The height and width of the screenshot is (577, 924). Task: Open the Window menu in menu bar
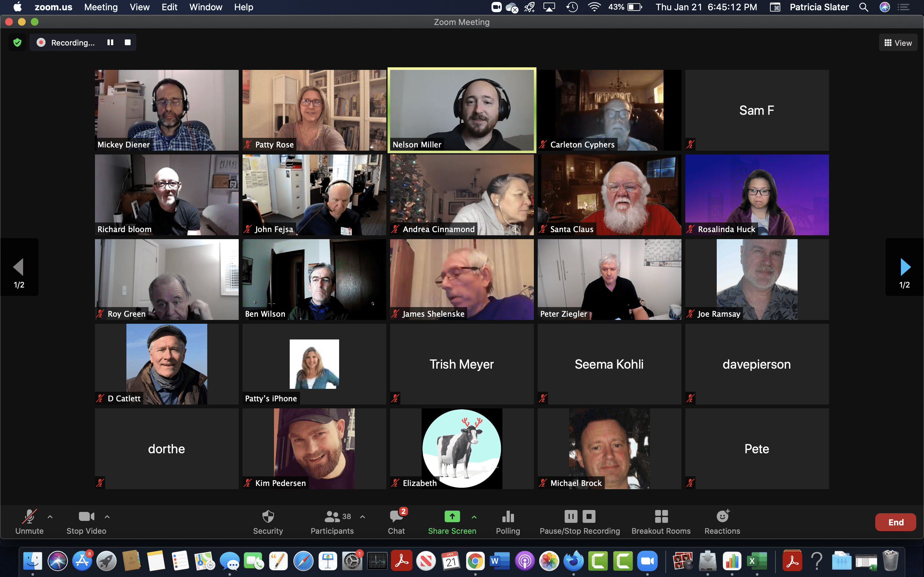click(205, 7)
